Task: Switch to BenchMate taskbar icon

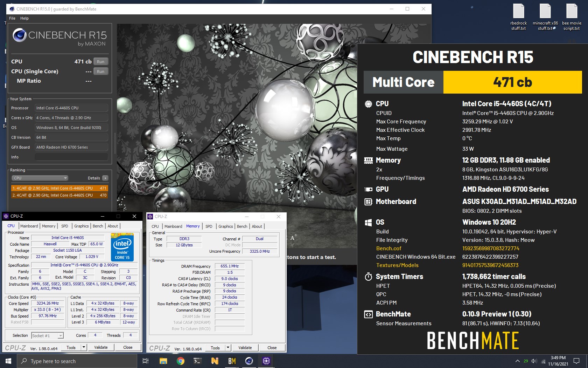Action: [x=232, y=361]
